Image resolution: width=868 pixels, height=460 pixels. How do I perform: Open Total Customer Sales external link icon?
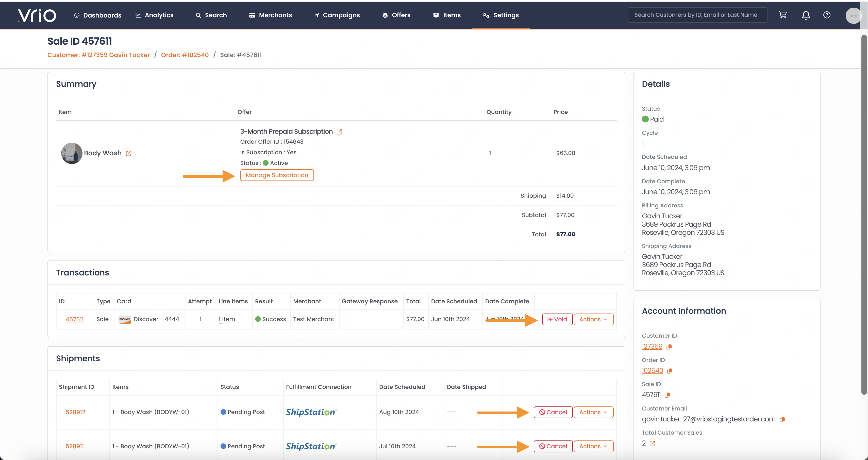point(652,443)
